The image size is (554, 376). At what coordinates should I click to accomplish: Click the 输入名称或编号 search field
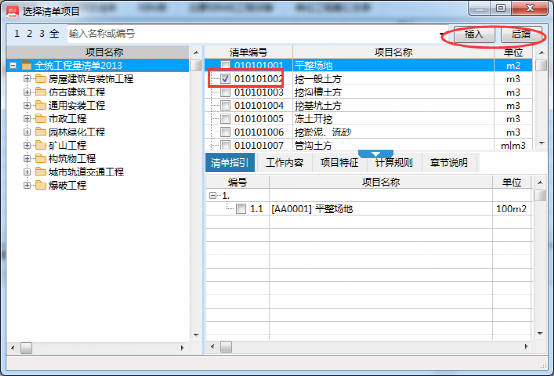tap(253, 34)
